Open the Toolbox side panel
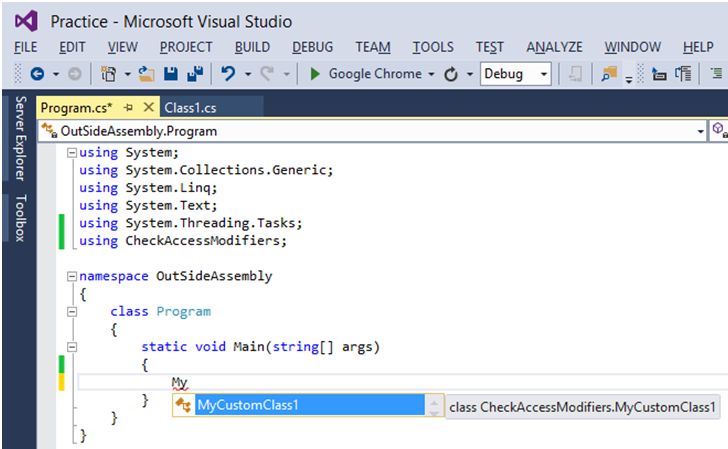Image resolution: width=728 pixels, height=449 pixels. point(19,218)
